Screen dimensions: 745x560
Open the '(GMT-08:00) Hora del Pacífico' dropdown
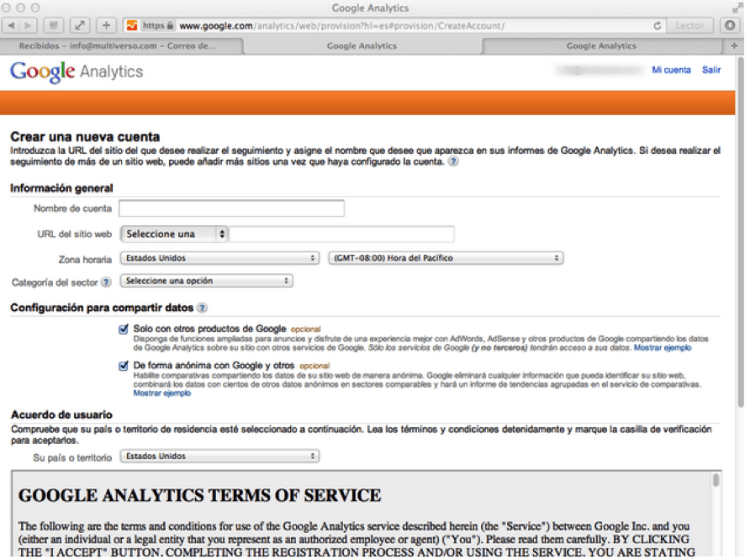click(x=446, y=258)
